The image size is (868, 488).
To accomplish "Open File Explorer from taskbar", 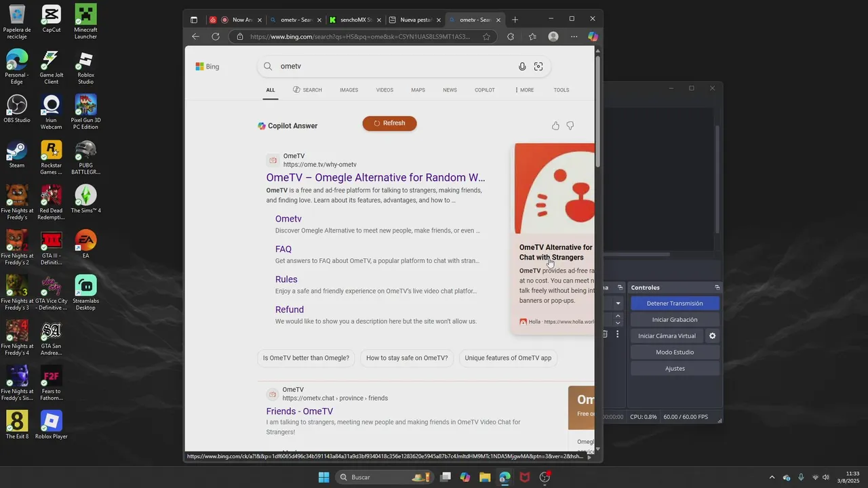I will click(485, 477).
